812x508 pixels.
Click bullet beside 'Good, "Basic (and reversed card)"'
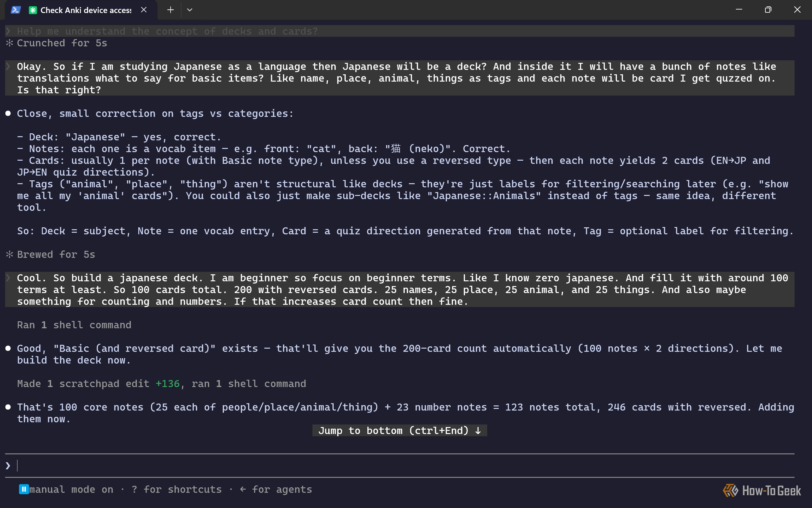(x=8, y=348)
